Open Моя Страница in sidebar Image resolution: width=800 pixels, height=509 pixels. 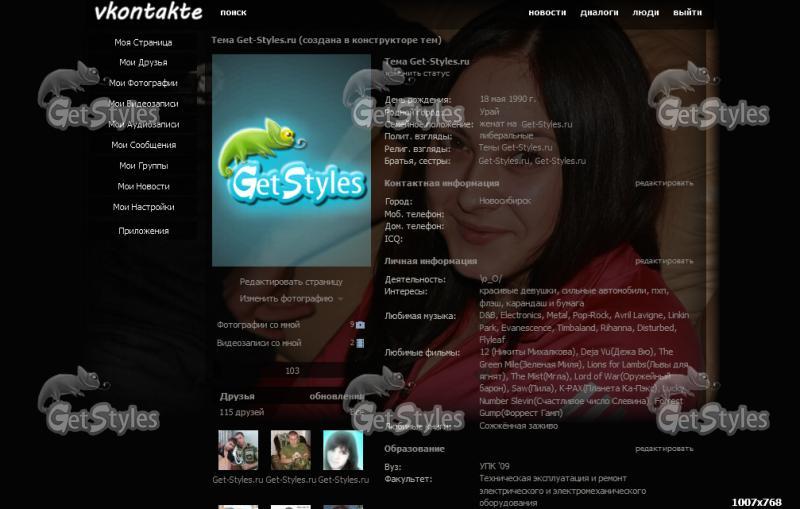tap(143, 42)
